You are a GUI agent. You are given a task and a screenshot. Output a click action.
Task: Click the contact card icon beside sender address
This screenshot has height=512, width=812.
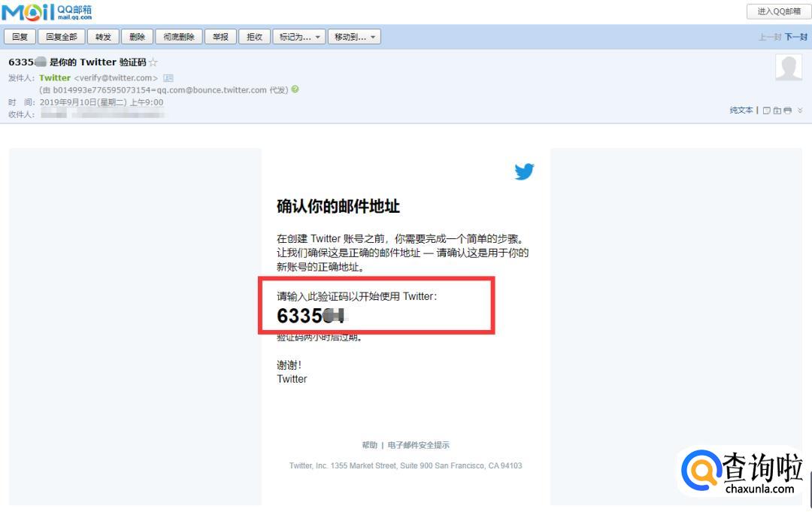pyautogui.click(x=168, y=78)
